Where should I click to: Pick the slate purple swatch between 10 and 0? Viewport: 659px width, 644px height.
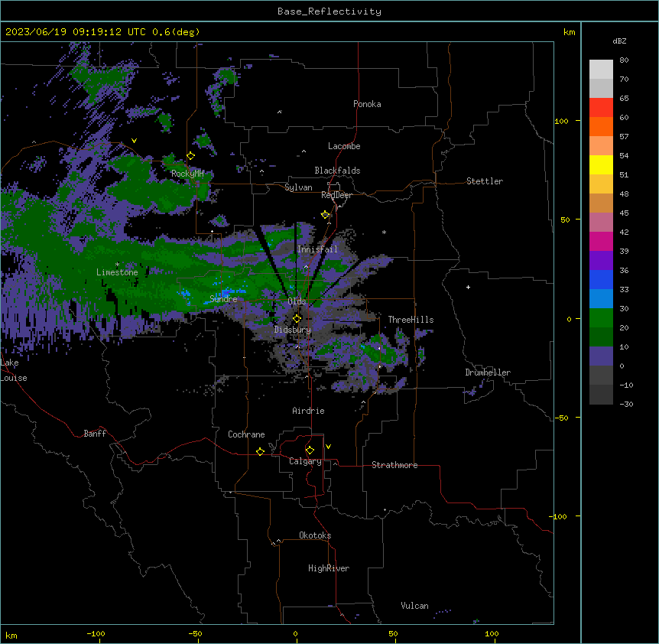[601, 356]
